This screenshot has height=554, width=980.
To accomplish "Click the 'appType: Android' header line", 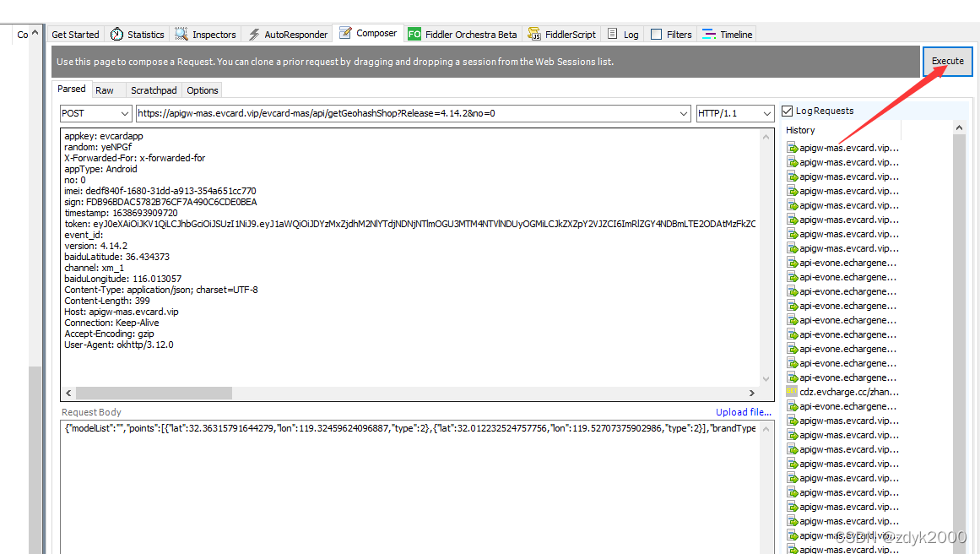I will [100, 169].
